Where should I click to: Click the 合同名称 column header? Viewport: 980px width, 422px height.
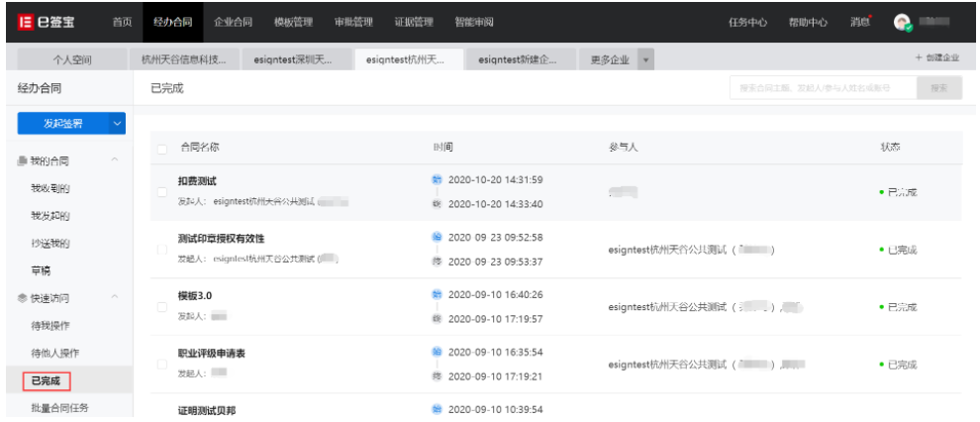coord(200,148)
